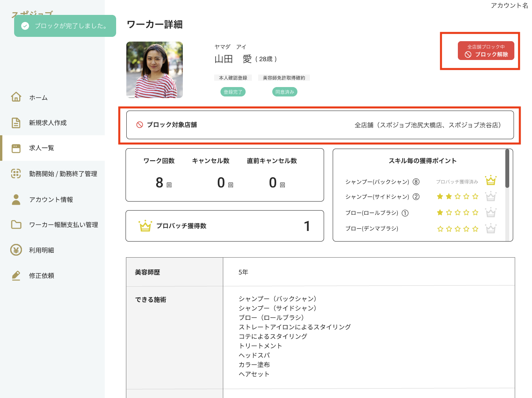Click the worker payment folder icon
Viewport: 532px width, 398px height.
point(16,225)
